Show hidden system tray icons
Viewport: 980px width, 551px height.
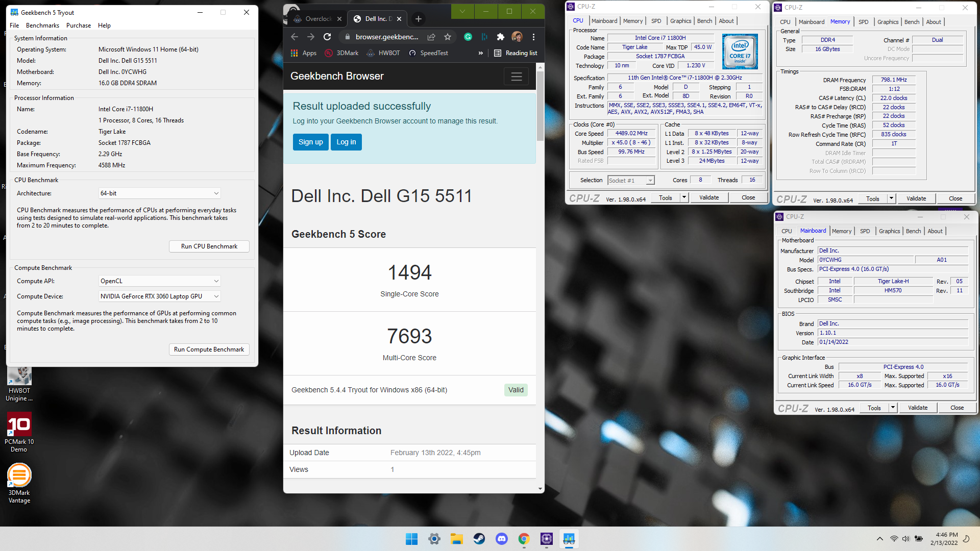(x=879, y=539)
